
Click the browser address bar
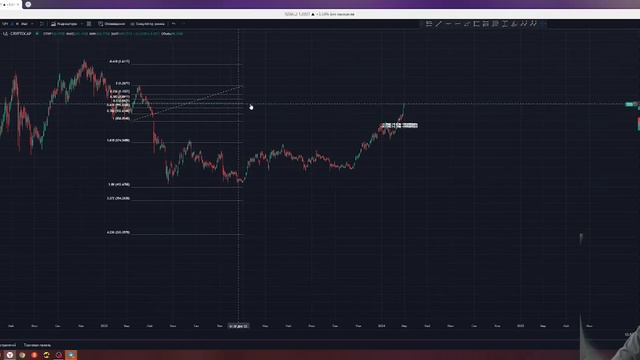click(320, 14)
